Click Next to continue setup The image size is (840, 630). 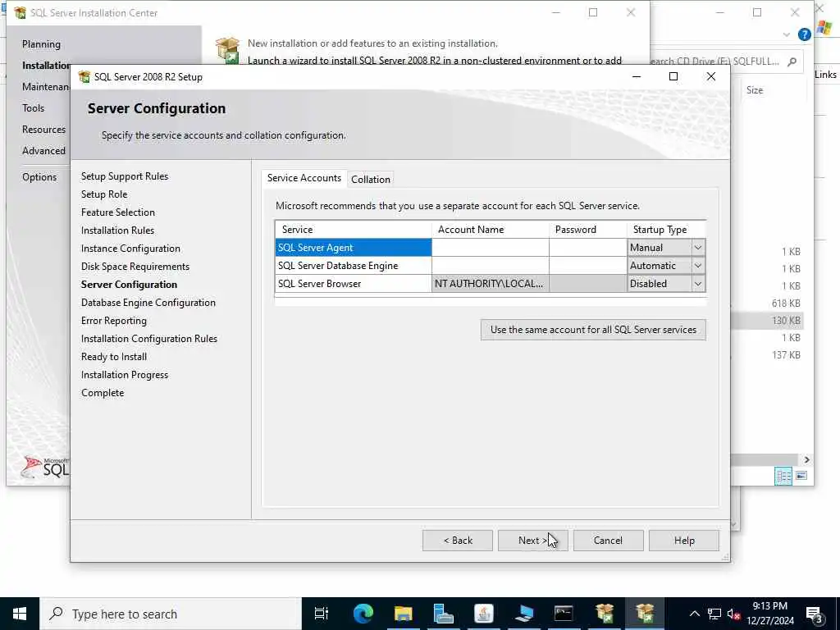532,541
